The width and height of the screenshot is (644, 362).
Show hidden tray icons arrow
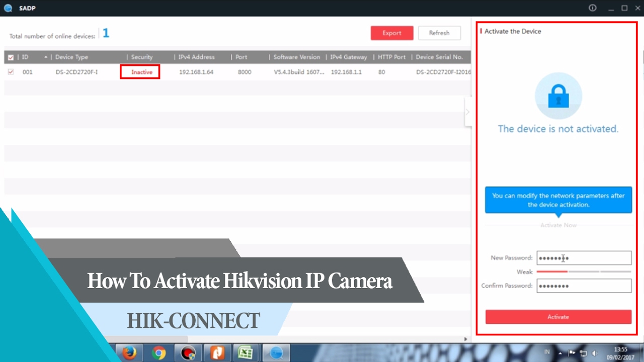tap(560, 352)
